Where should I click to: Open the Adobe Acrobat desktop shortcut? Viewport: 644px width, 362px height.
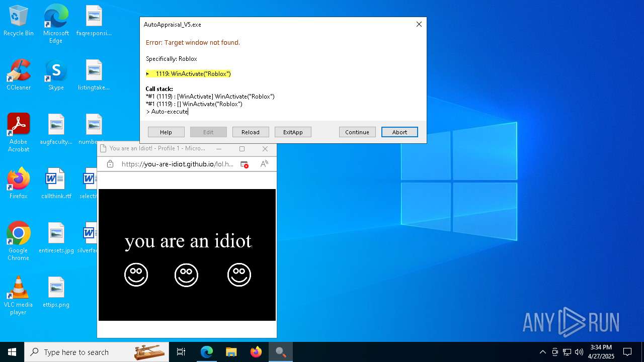pos(19,133)
